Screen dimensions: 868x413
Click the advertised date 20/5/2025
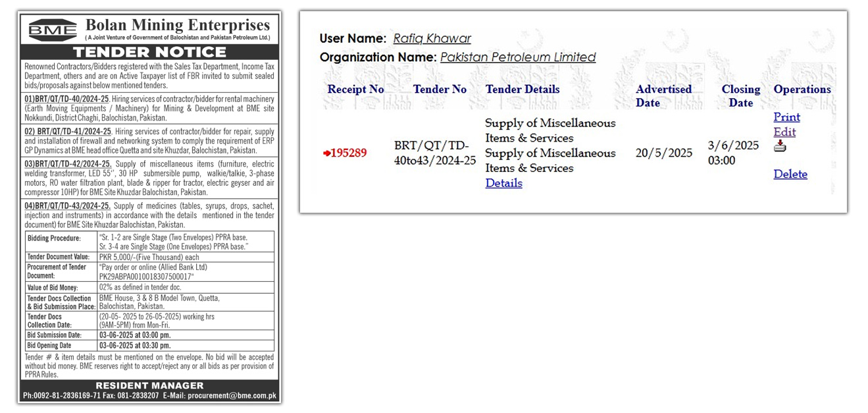click(664, 153)
